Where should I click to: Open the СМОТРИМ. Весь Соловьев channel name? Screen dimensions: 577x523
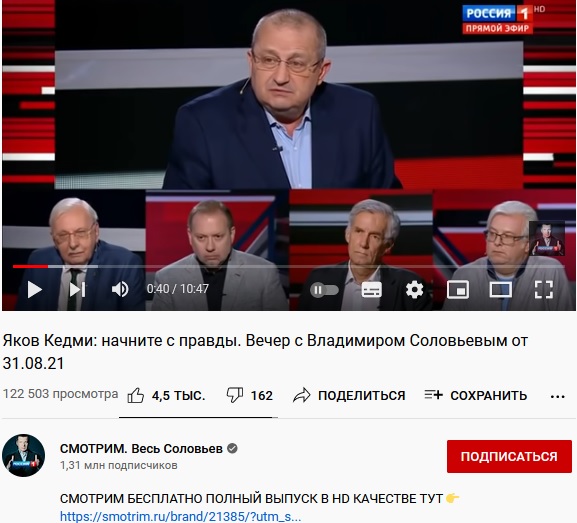[x=141, y=449]
